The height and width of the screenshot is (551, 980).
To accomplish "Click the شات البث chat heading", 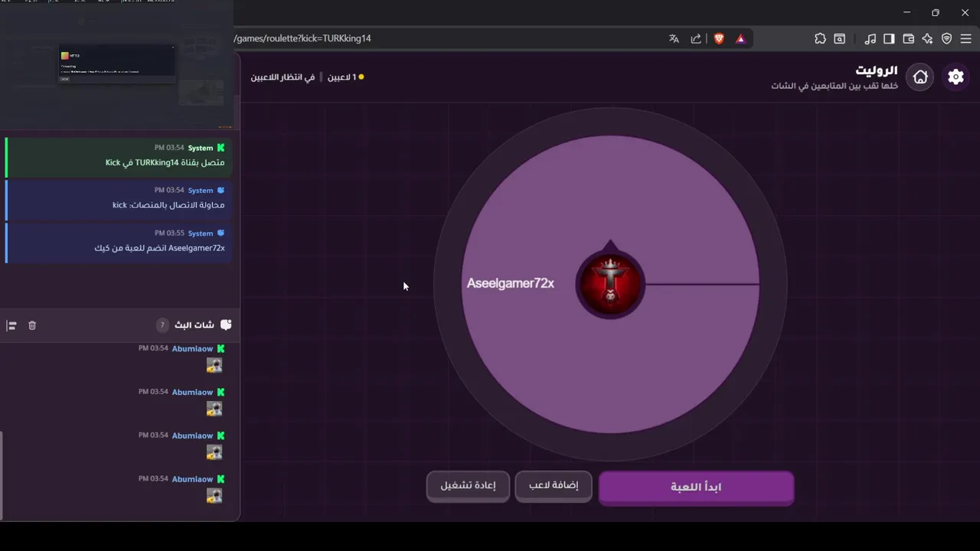I will (x=194, y=324).
